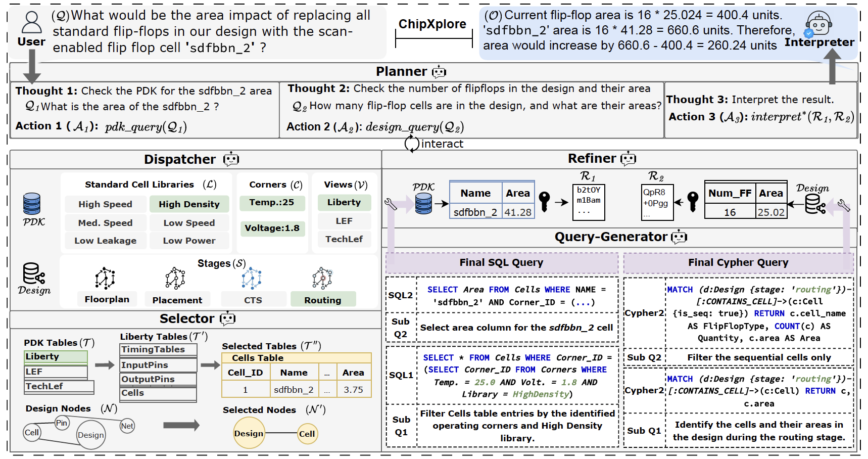Click TimingTables in Liberty Tables
868x459 pixels.
[158, 350]
